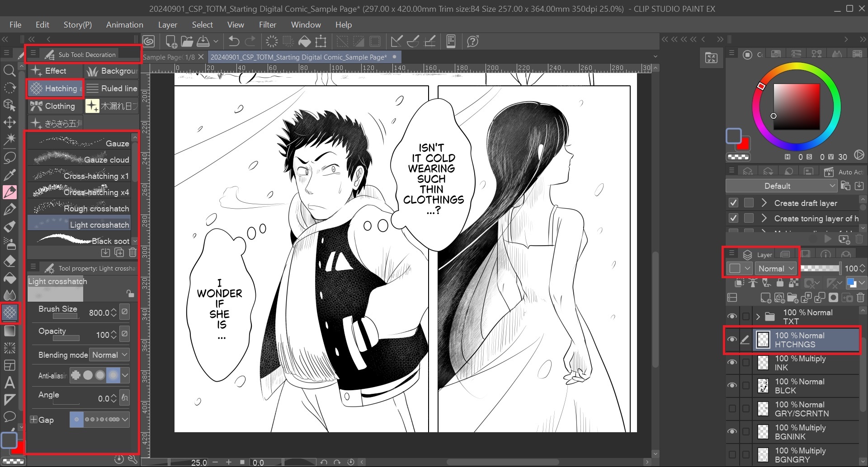
Task: Open the Story(P) menu
Action: click(77, 25)
